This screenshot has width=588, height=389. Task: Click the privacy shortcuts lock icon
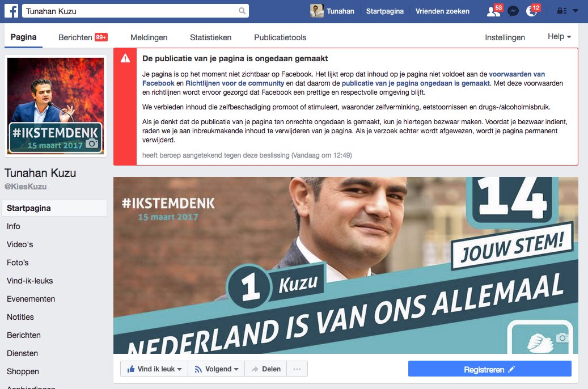(x=562, y=11)
